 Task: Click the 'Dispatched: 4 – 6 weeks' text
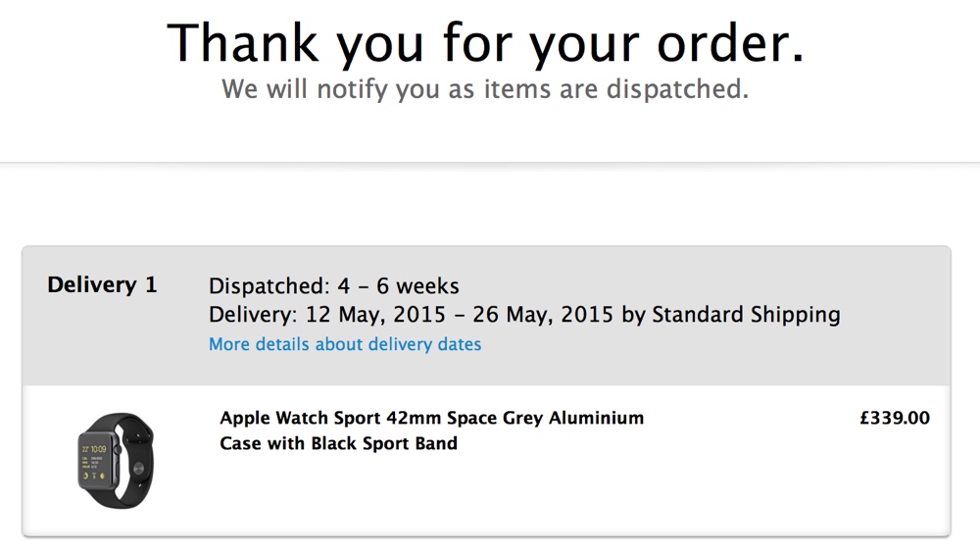333,286
